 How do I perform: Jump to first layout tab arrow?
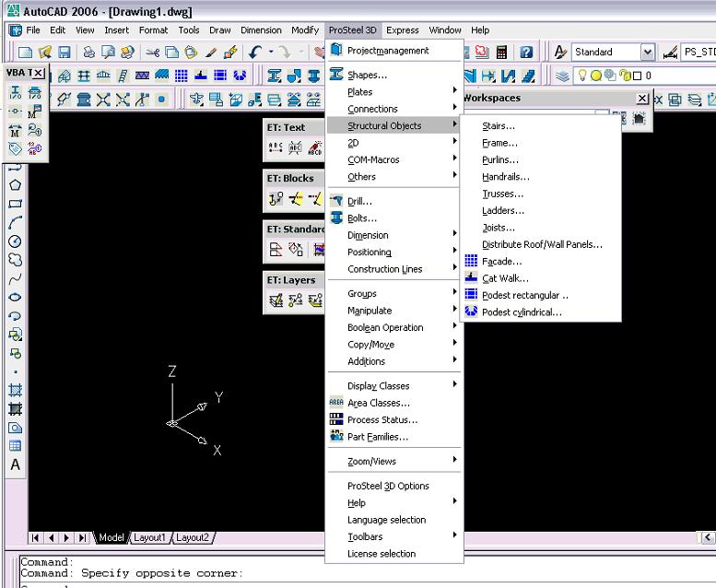pos(35,537)
